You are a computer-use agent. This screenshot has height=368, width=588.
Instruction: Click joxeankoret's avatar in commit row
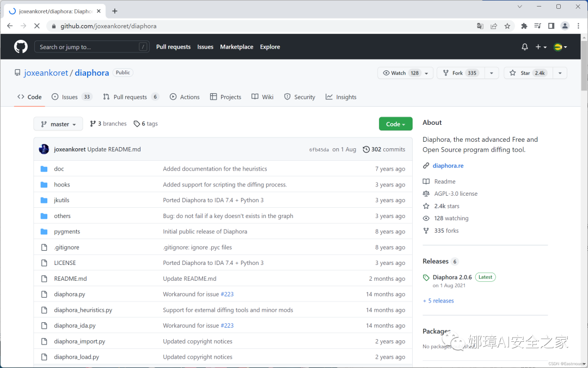(x=44, y=149)
